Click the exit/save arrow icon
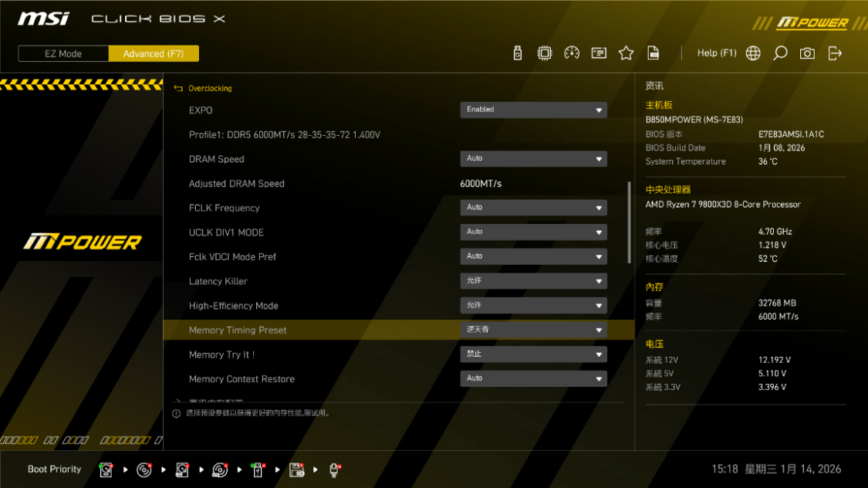868x488 pixels. tap(835, 53)
